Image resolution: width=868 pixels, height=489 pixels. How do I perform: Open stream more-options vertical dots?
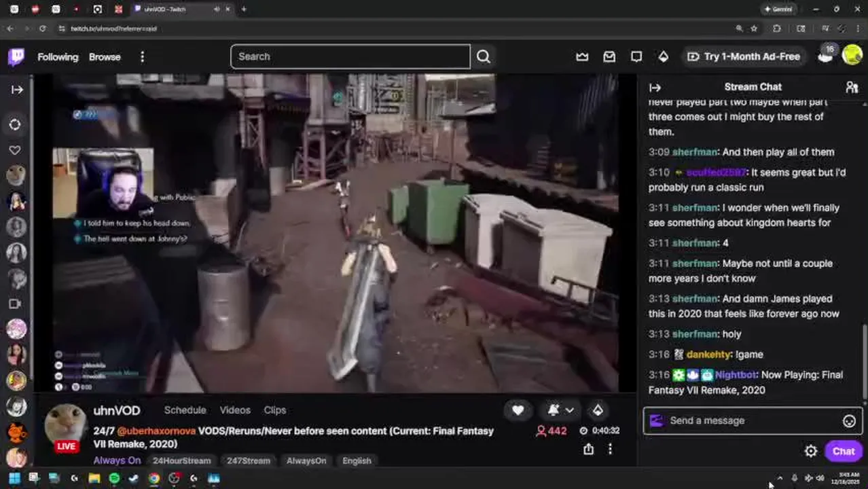pos(610,449)
